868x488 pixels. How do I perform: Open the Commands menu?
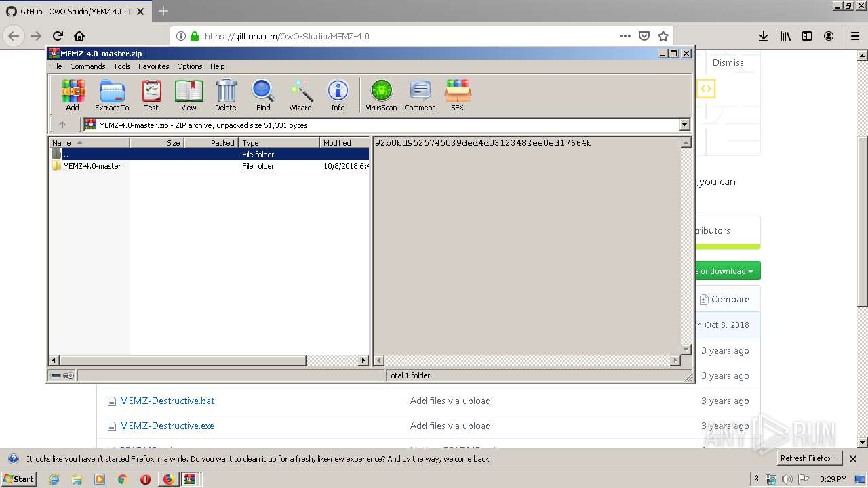tap(87, 66)
